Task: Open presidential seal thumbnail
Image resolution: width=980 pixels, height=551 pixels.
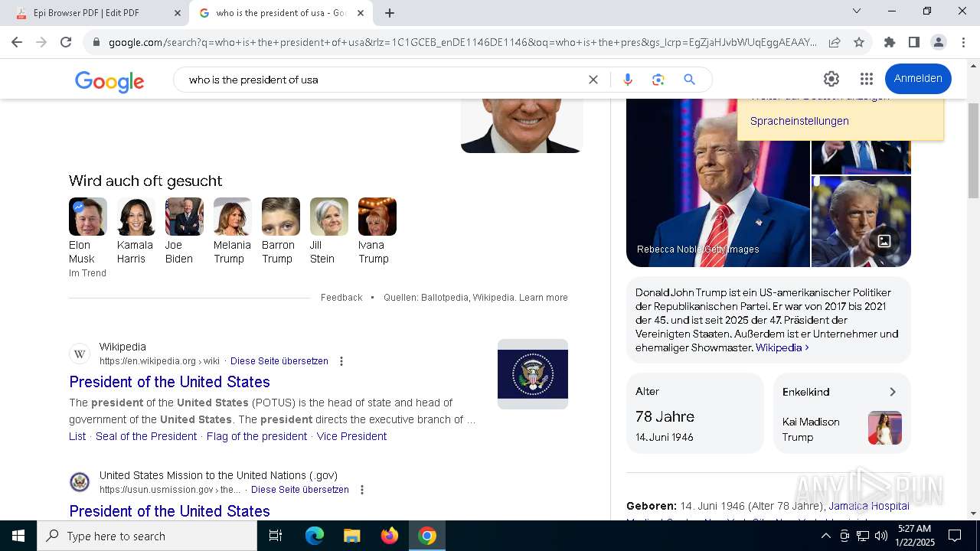Action: 533,374
